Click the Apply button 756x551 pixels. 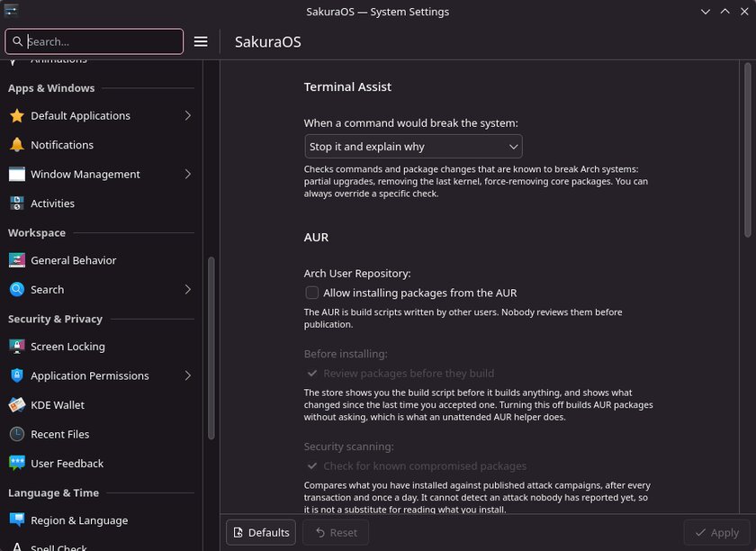(x=717, y=533)
